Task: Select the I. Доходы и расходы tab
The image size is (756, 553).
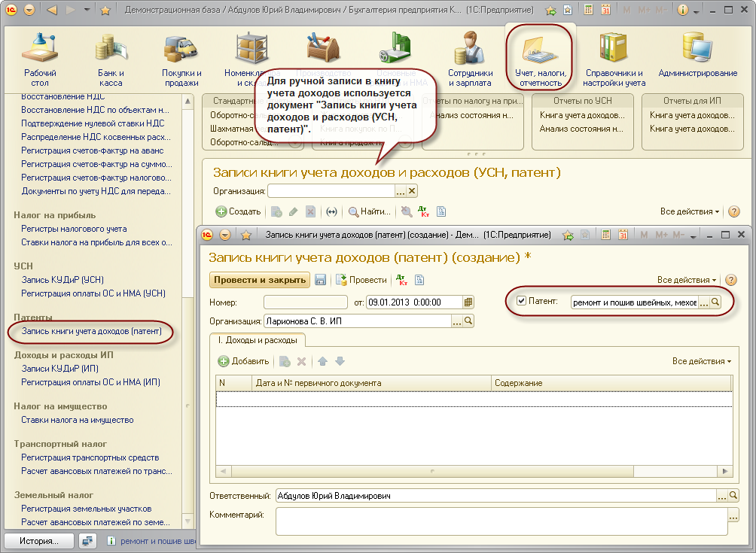Action: 258,340
